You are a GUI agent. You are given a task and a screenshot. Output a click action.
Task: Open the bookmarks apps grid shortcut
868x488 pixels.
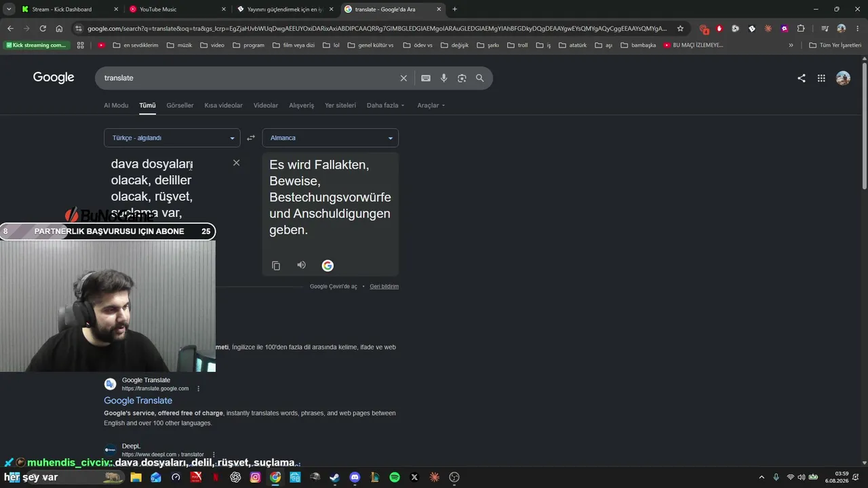[x=81, y=45]
